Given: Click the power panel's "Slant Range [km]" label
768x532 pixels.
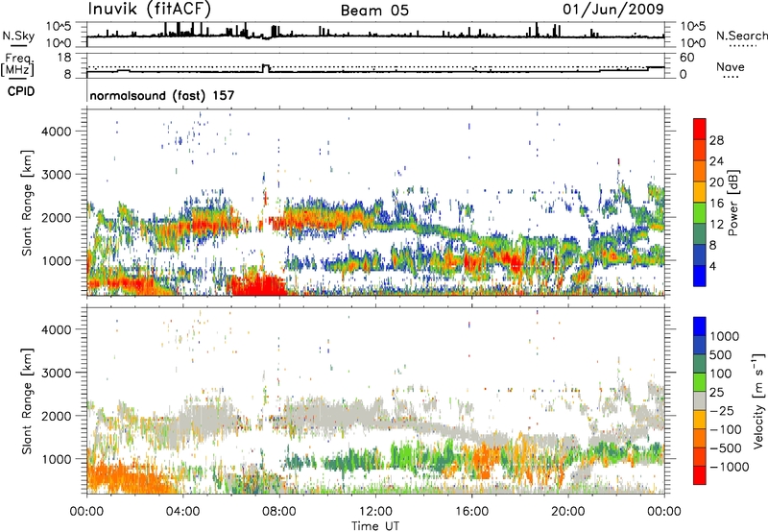Looking at the screenshot, I should [x=27, y=204].
